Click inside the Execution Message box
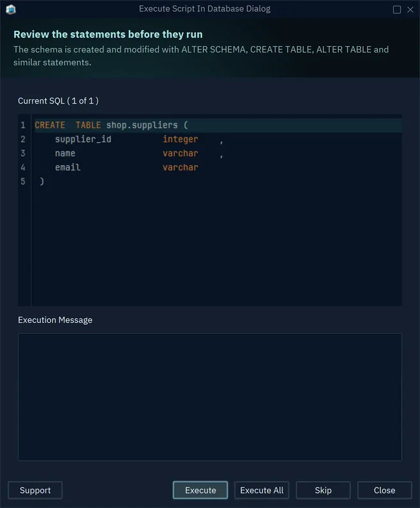 coord(210,397)
